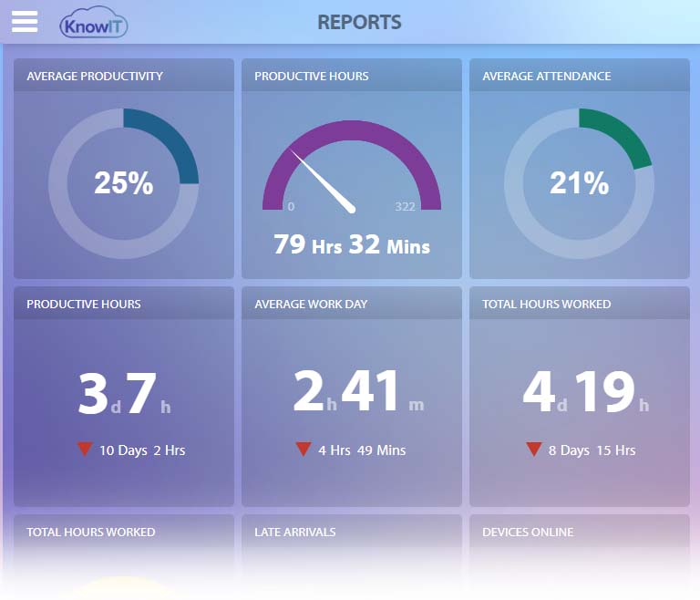Click the 3d 7h productive hours value
Screen dimensions: 700x600
(x=124, y=393)
